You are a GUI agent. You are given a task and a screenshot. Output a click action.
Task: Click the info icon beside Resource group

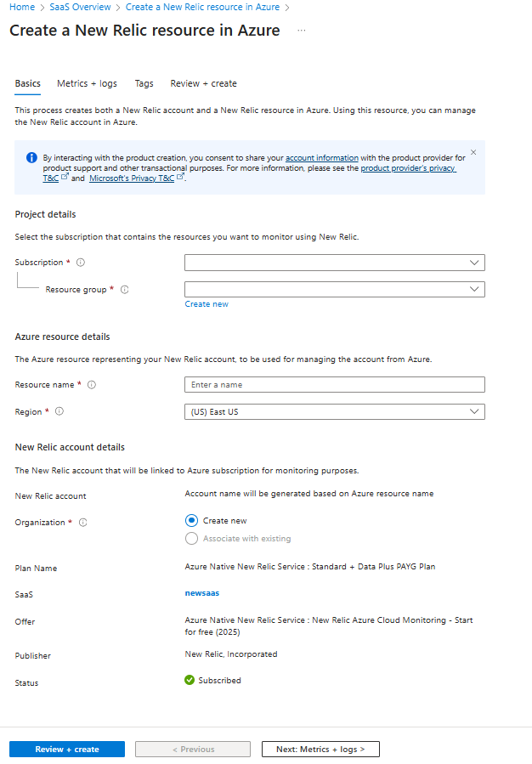123,289
